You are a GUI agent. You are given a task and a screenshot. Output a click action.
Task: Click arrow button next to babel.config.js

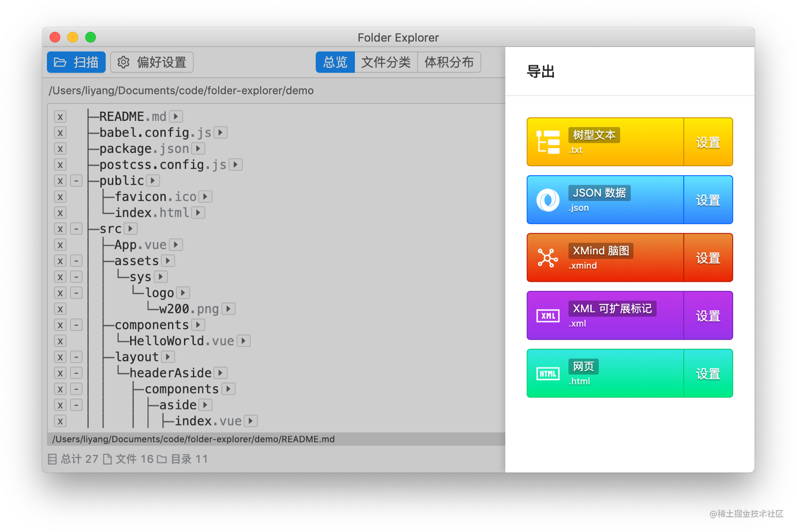(x=220, y=133)
